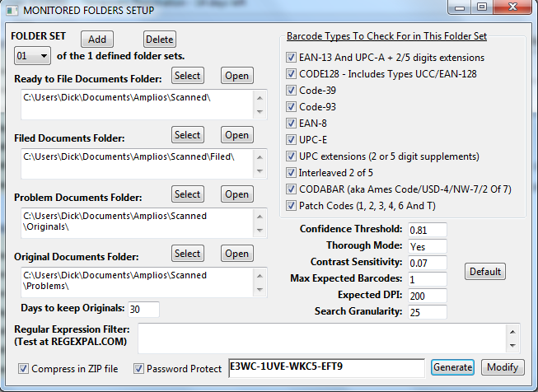Open the Filed Documents folder

(236, 135)
